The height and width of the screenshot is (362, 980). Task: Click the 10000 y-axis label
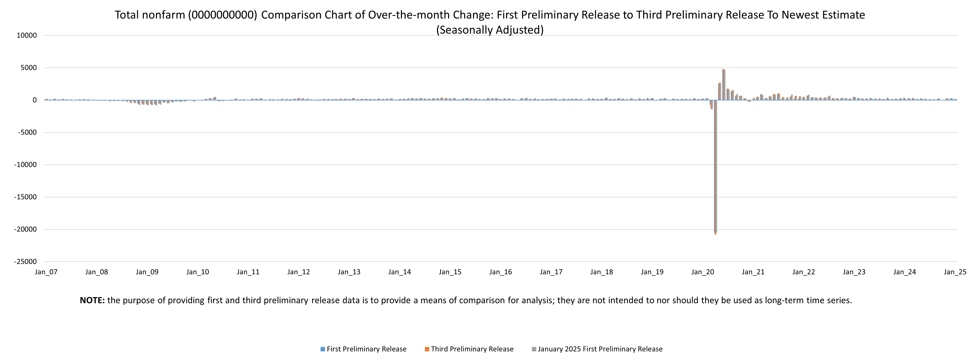pyautogui.click(x=27, y=36)
